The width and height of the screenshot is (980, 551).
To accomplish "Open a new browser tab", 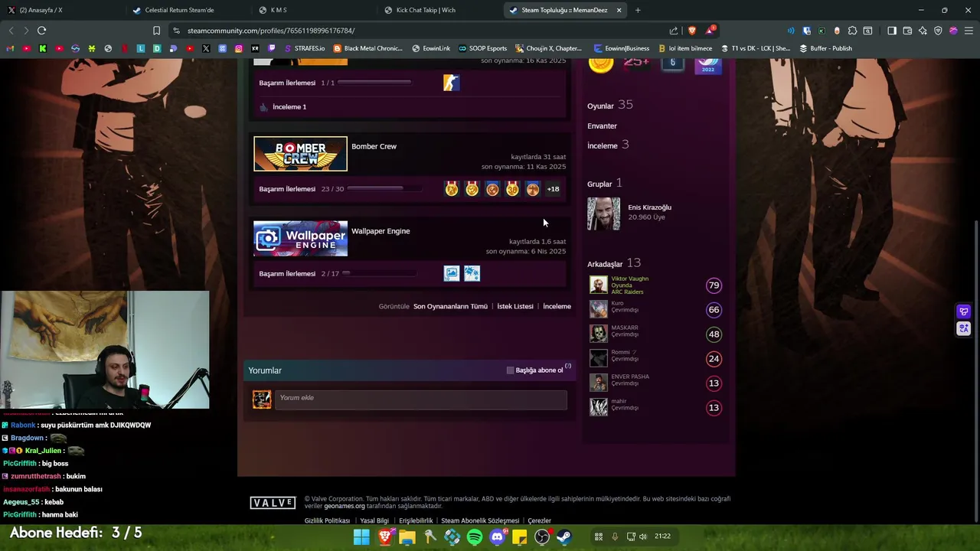I will [x=638, y=10].
